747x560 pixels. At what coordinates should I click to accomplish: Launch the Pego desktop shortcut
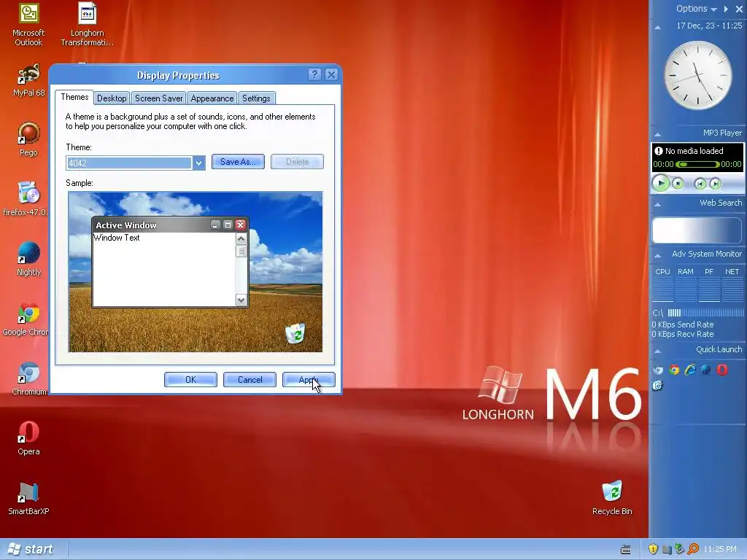[x=28, y=139]
